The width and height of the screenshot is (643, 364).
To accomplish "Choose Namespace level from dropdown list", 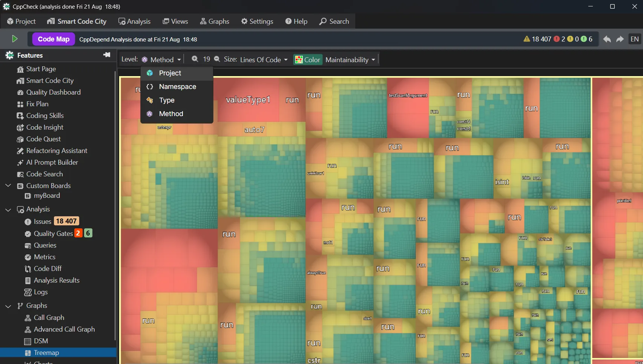I will (x=177, y=87).
